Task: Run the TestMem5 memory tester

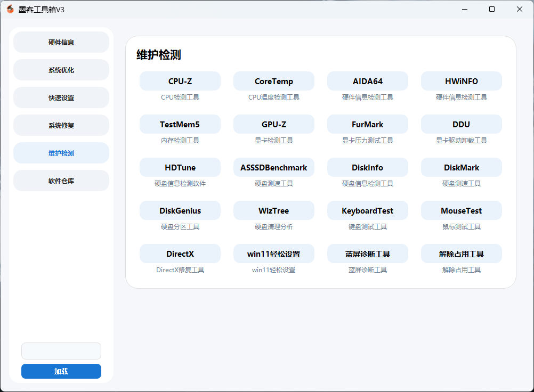Action: tap(180, 124)
